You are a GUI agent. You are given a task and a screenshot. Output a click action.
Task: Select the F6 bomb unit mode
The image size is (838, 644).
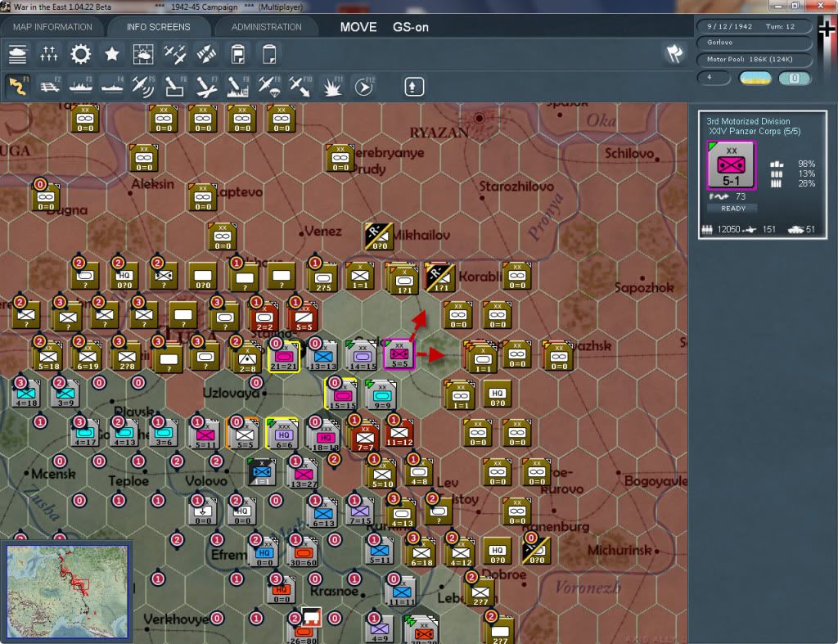(175, 86)
